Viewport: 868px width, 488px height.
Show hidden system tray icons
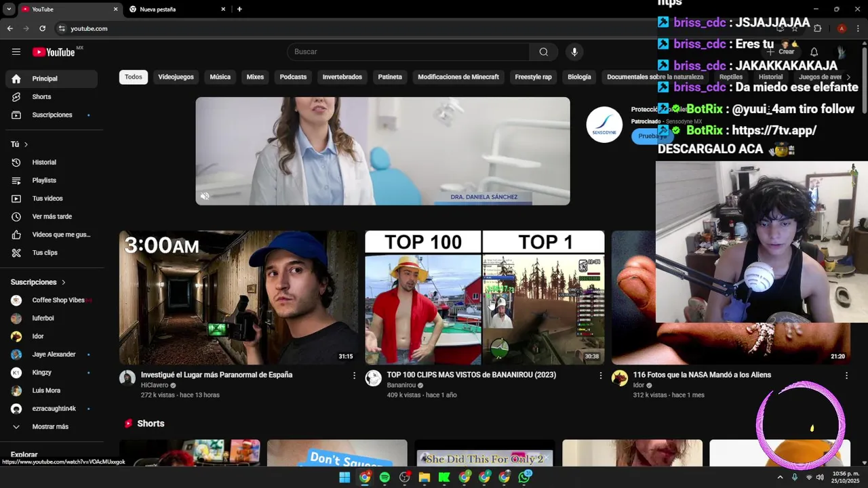tap(780, 477)
